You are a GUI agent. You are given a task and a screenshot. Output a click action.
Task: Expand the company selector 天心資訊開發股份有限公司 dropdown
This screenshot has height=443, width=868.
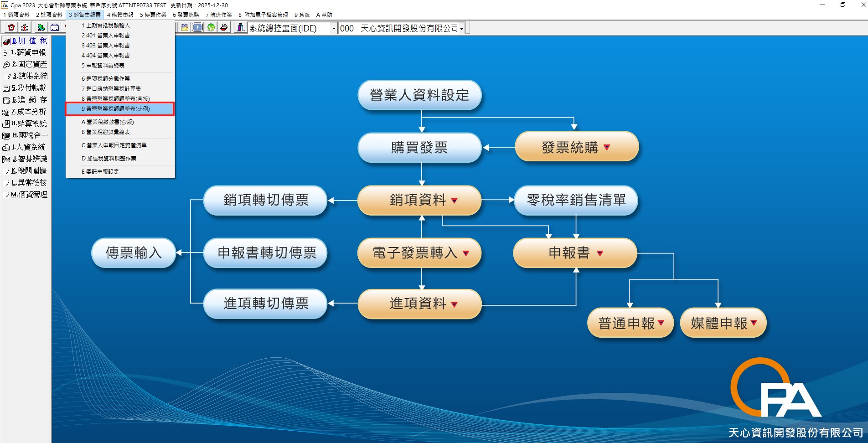pos(461,29)
